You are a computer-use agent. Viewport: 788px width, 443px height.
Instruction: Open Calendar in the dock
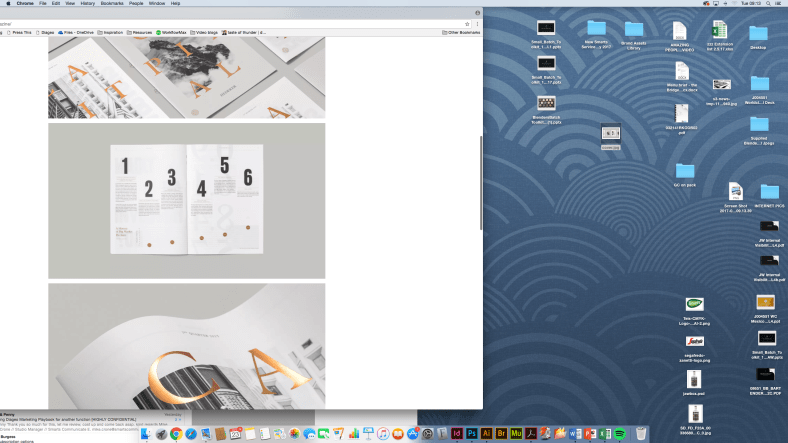tap(235, 433)
